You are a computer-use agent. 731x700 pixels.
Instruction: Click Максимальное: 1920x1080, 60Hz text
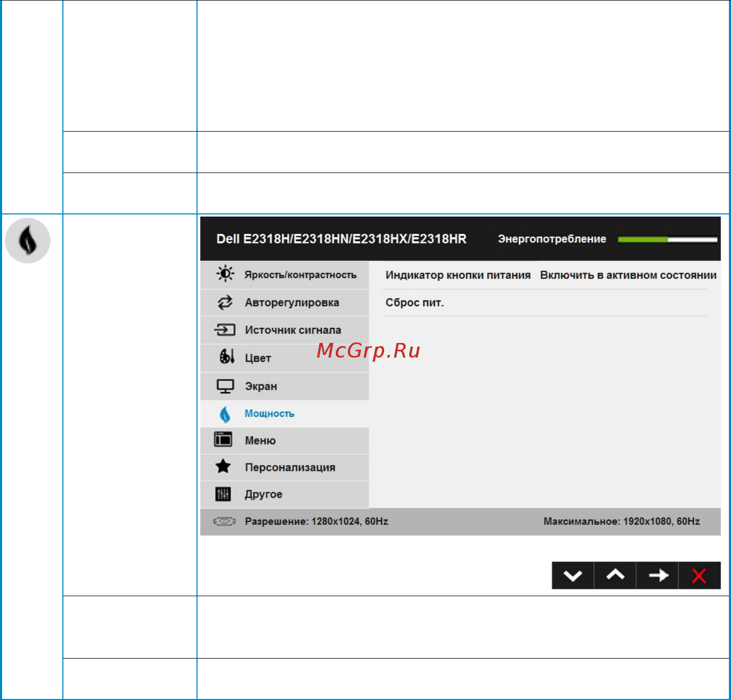click(x=621, y=521)
